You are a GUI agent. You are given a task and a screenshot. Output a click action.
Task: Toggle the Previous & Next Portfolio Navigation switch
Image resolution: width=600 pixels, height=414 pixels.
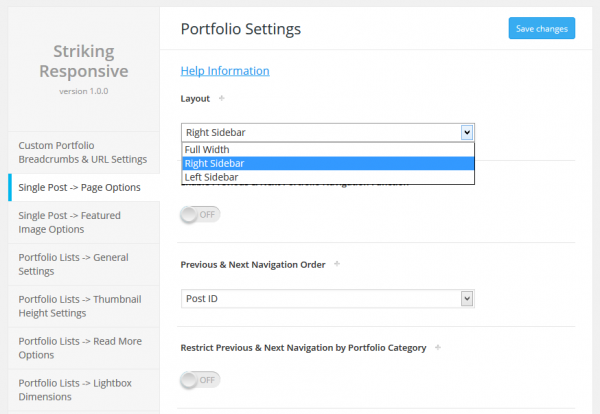200,214
